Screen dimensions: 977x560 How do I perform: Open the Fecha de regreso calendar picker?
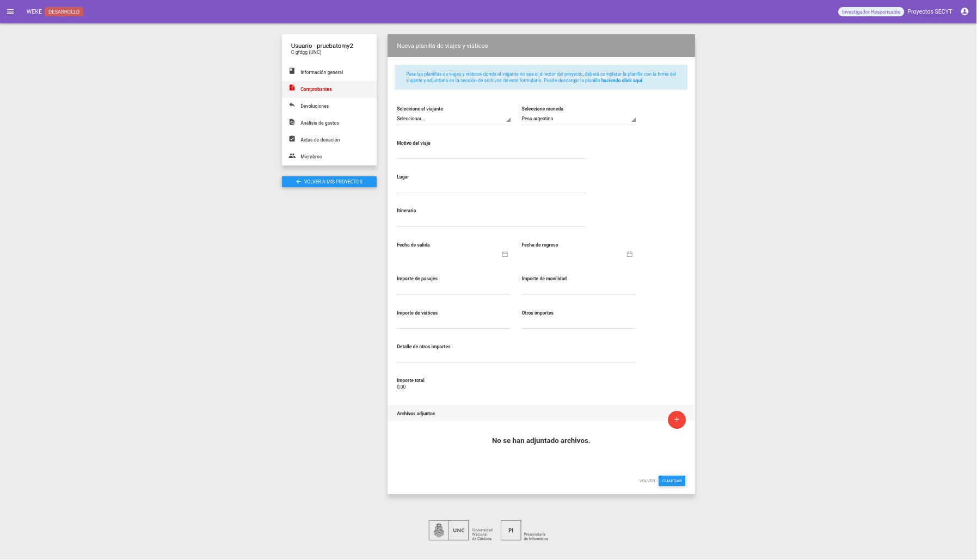(x=630, y=254)
